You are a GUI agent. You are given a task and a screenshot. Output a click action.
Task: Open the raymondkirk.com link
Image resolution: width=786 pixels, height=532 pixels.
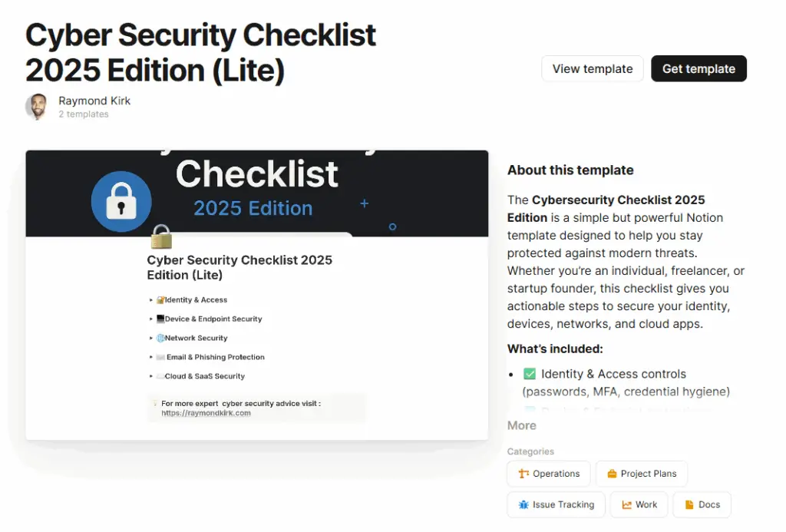point(206,413)
